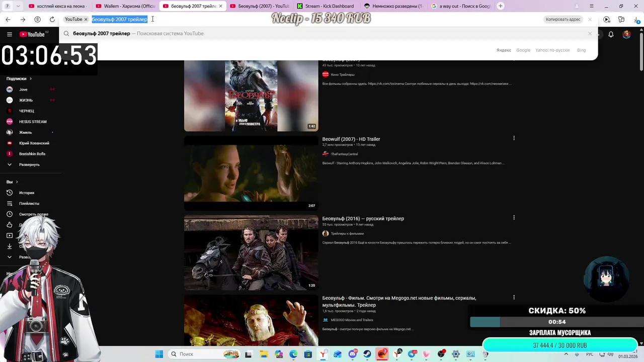This screenshot has height=362, width=644.
Task: Open Steam from the taskbar
Action: [366, 354]
